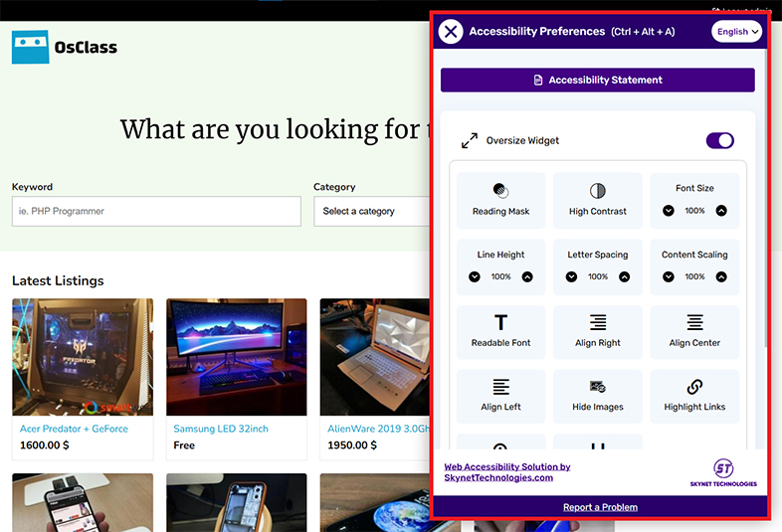Image resolution: width=782 pixels, height=532 pixels.
Task: Click the Acer Predator + GeForce title link
Action: pos(74,429)
